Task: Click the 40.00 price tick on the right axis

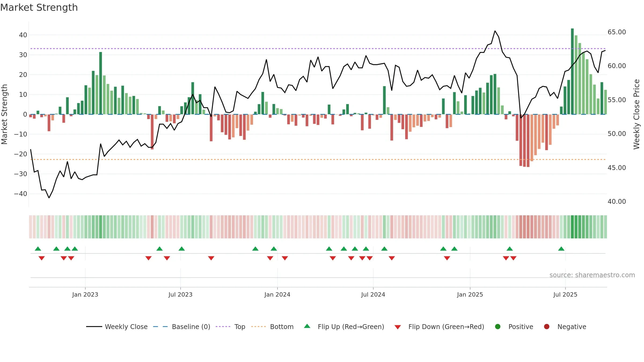Action: [x=617, y=201]
